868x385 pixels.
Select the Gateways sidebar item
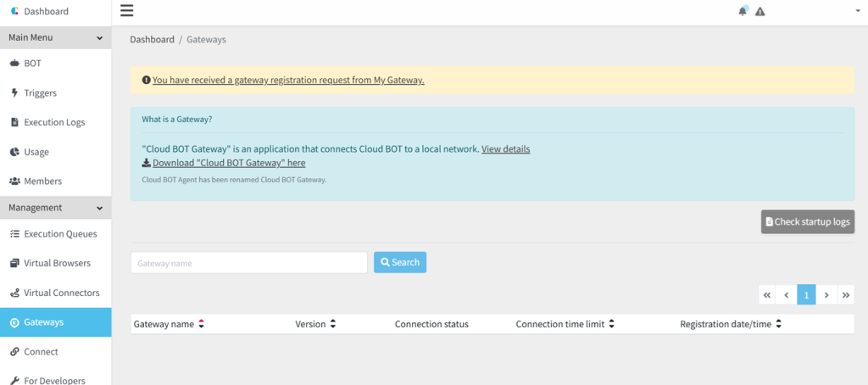pyautogui.click(x=55, y=322)
